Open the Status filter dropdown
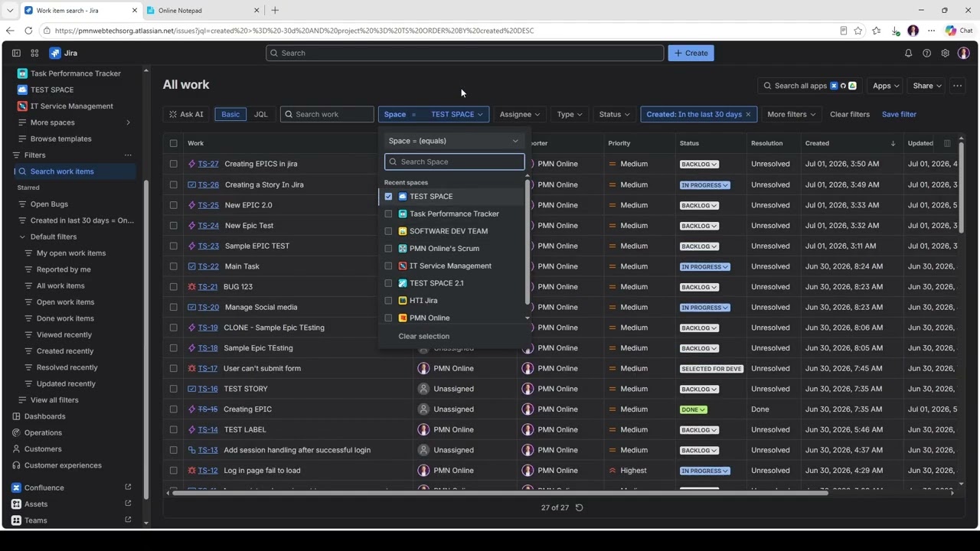The image size is (980, 551). pos(614,114)
